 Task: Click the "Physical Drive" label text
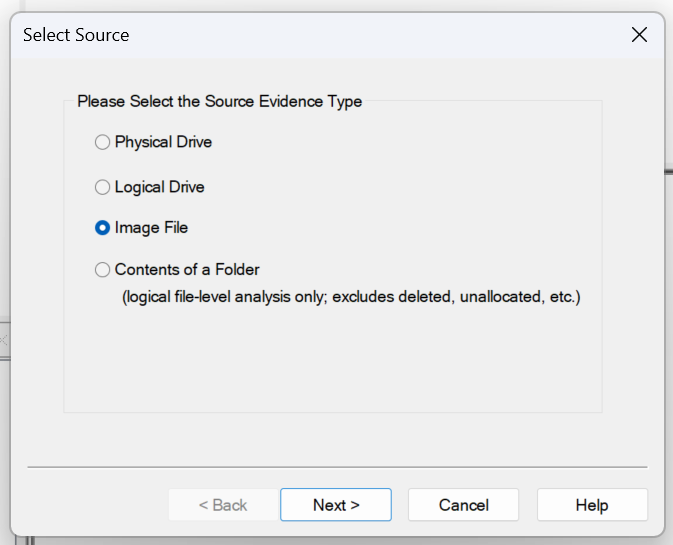163,142
